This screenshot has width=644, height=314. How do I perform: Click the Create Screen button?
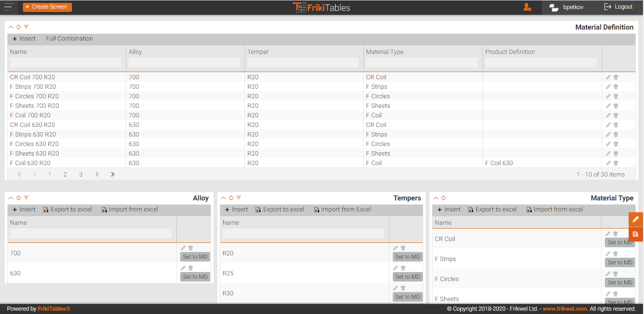pyautogui.click(x=47, y=7)
